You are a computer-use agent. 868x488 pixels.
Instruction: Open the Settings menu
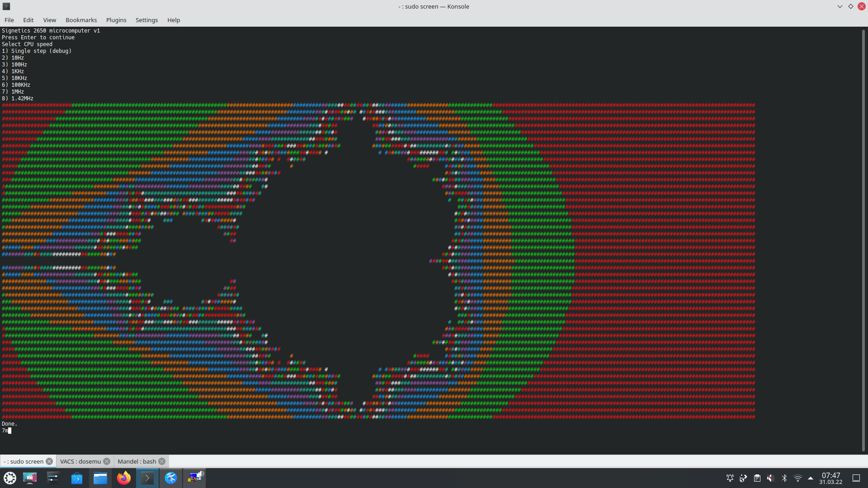[x=146, y=20]
